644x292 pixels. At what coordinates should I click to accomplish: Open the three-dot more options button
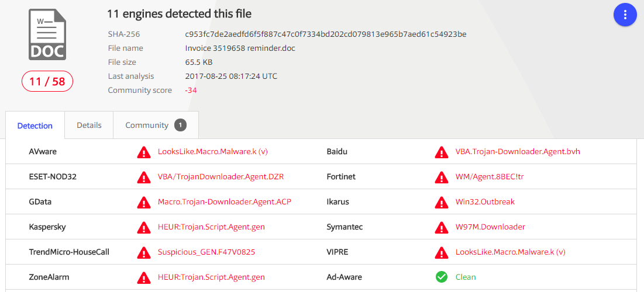pyautogui.click(x=625, y=15)
